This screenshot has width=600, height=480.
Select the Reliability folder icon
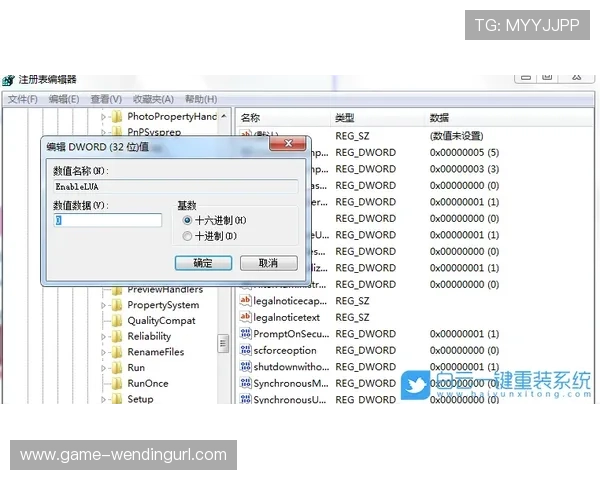[117, 336]
